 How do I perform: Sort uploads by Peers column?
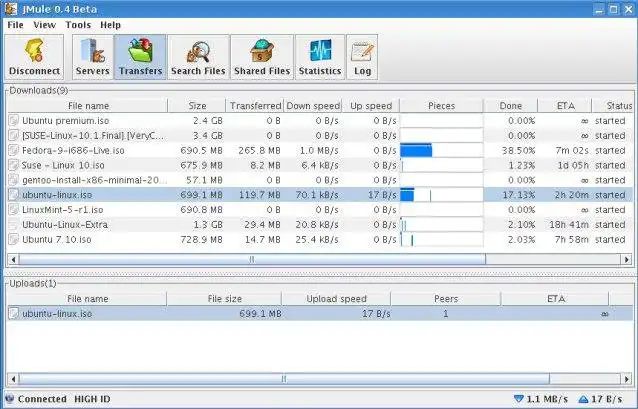446,299
